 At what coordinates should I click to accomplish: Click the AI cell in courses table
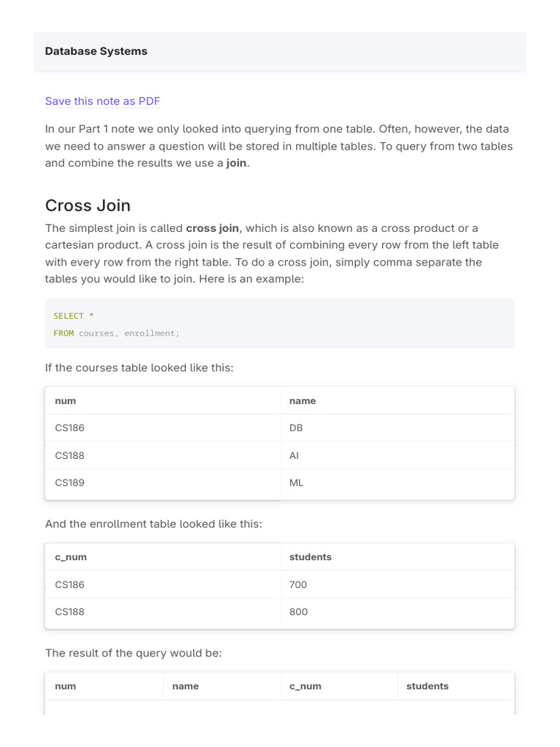pyautogui.click(x=295, y=455)
